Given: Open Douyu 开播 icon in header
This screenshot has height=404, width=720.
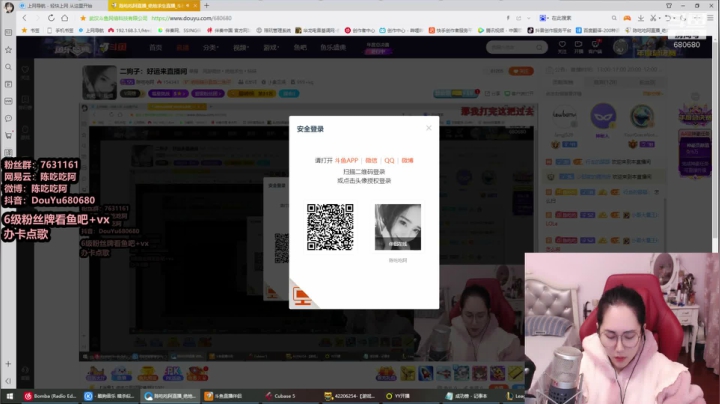Looking at the screenshot, I should point(579,46).
